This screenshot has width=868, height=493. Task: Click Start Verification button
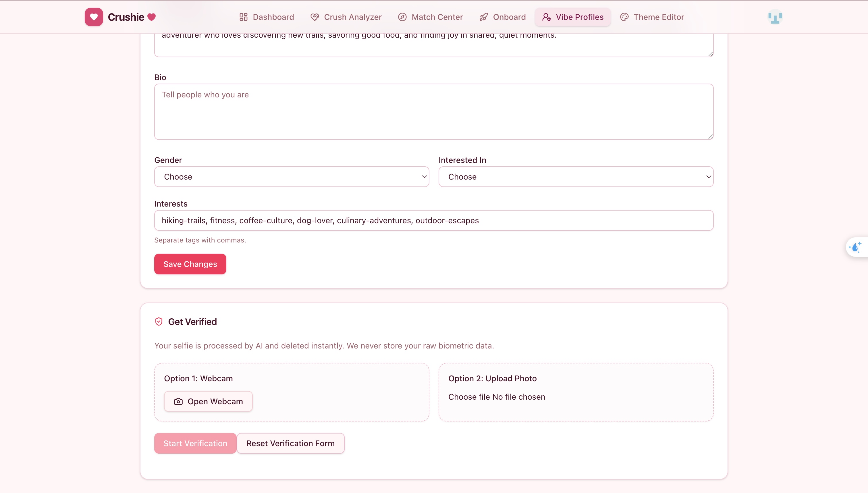195,443
